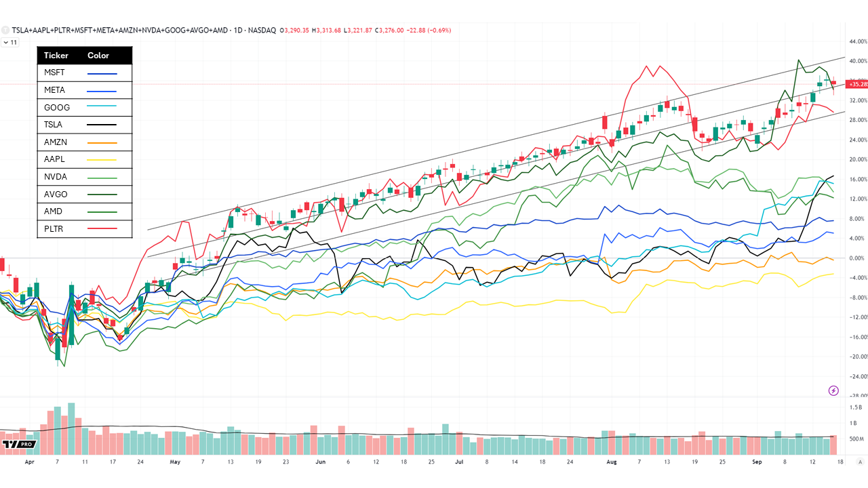The height and width of the screenshot is (488, 868).
Task: Click the low value L3,221.87
Action: [359, 30]
